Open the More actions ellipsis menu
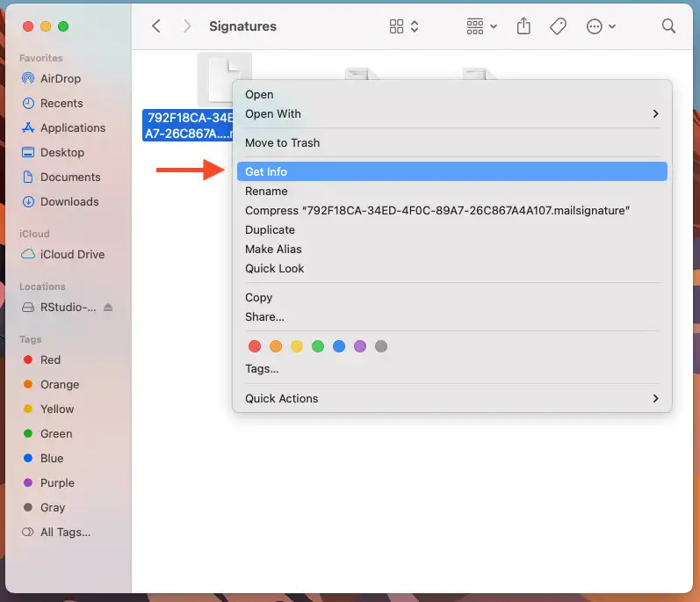This screenshot has height=602, width=700. (x=600, y=26)
